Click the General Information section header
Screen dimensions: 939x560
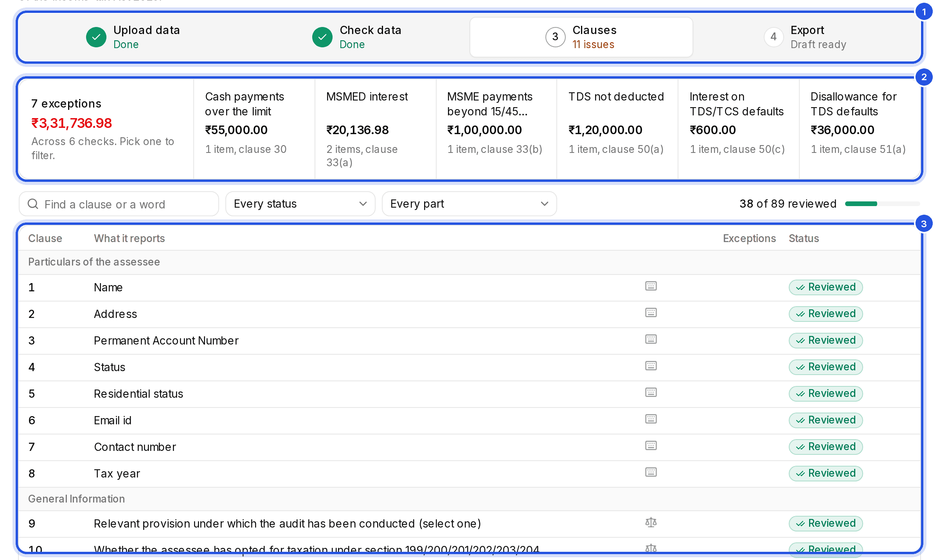(469, 499)
